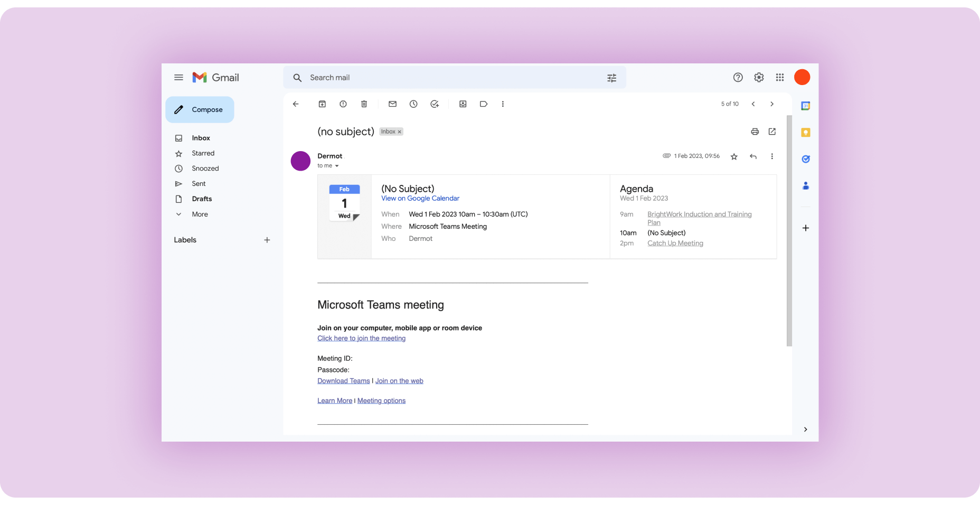Image resolution: width=980 pixels, height=505 pixels.
Task: Star the message from Dermot
Action: [x=734, y=156]
